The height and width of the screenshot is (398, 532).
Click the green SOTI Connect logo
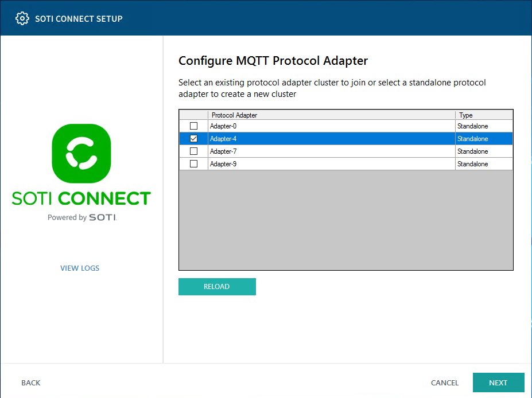81,153
